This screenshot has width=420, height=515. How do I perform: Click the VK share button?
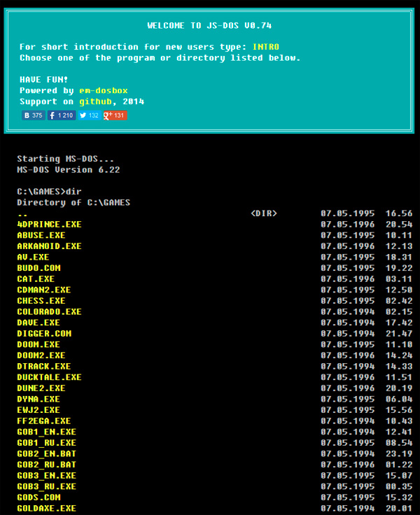(x=33, y=115)
